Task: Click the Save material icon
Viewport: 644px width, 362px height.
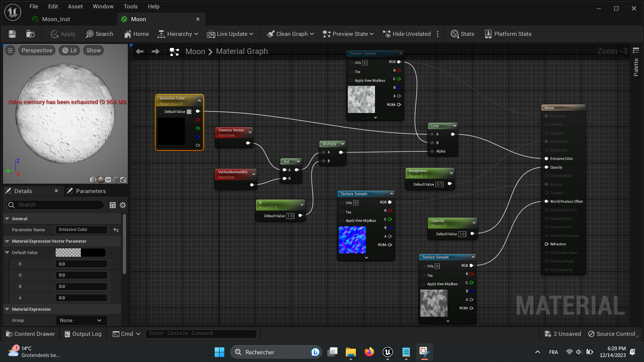Action: 12,34
